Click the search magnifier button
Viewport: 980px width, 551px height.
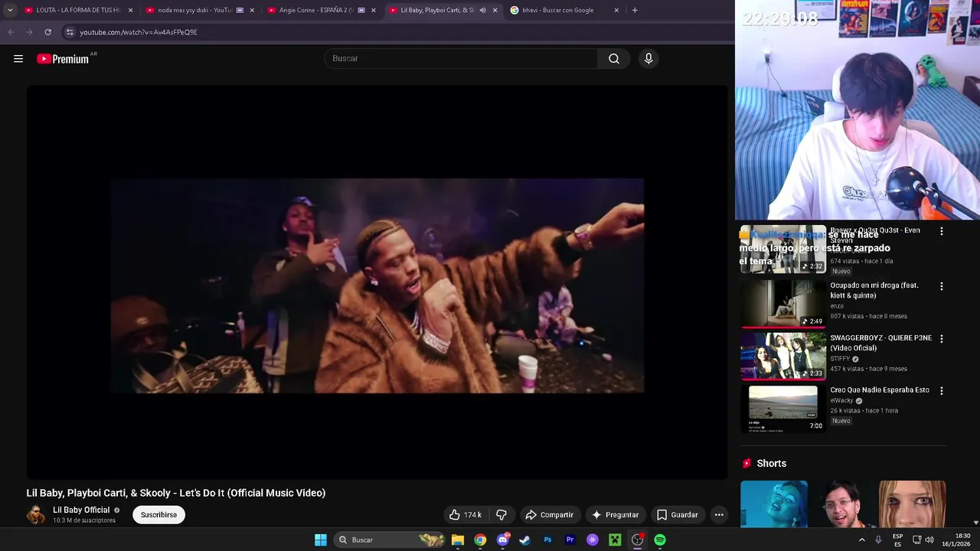click(x=614, y=59)
